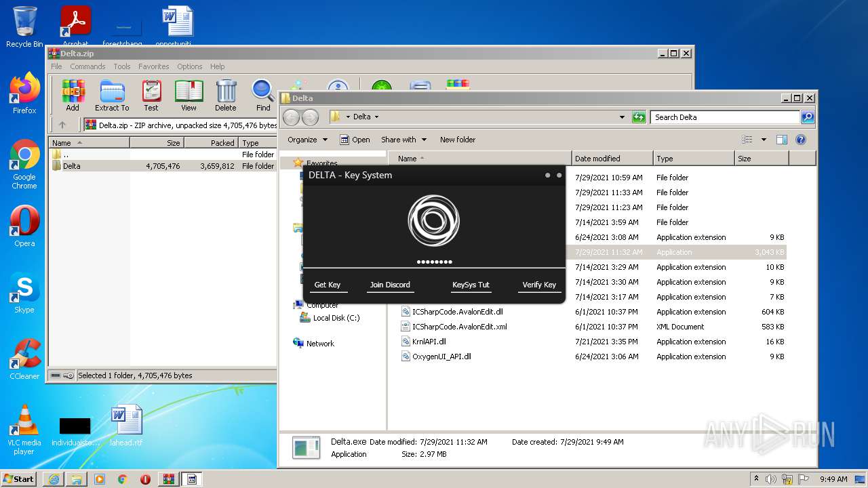Select the Opera desktop shortcut

24,226
